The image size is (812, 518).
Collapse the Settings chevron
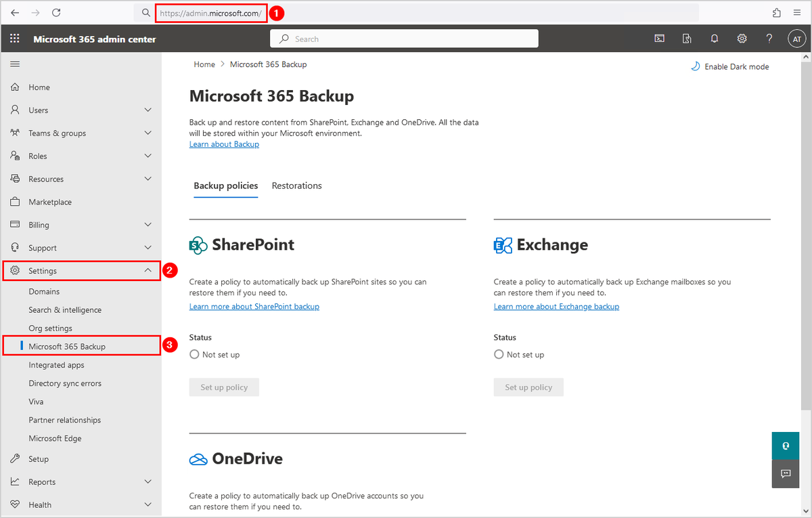[x=148, y=271]
